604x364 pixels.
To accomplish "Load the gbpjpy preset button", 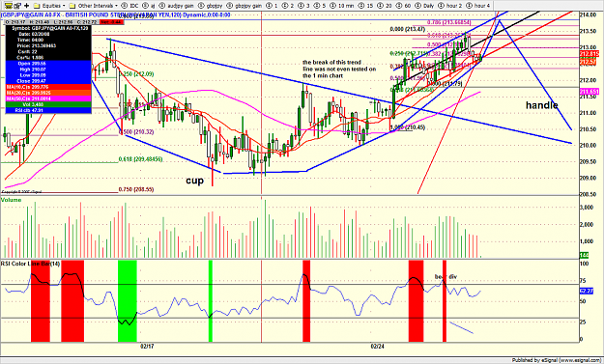I will tap(211, 6).
